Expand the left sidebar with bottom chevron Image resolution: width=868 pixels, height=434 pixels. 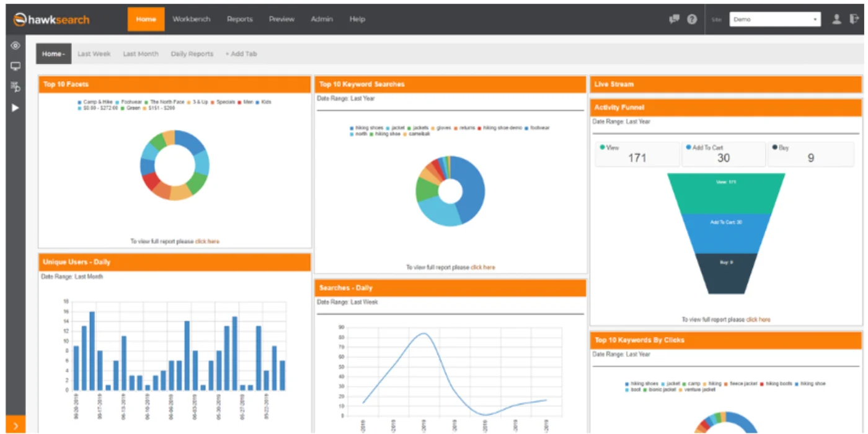[15, 425]
